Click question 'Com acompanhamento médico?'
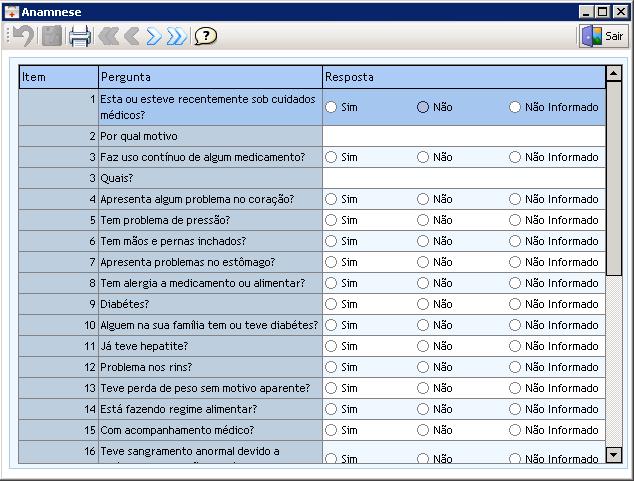Image resolution: width=634 pixels, height=481 pixels. tap(177, 430)
